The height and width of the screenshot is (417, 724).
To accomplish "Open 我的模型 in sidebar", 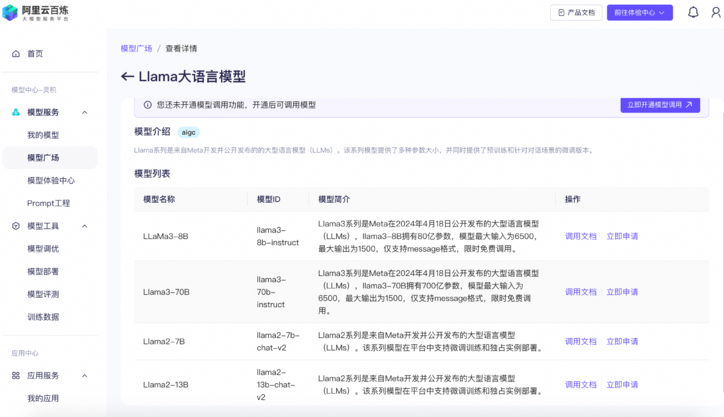I will [x=43, y=135].
